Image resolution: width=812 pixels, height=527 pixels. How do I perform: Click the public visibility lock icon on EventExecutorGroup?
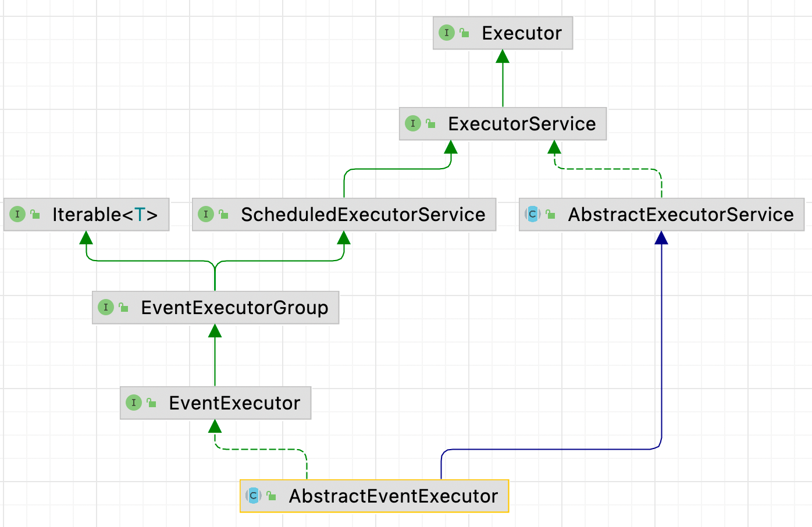(x=123, y=308)
